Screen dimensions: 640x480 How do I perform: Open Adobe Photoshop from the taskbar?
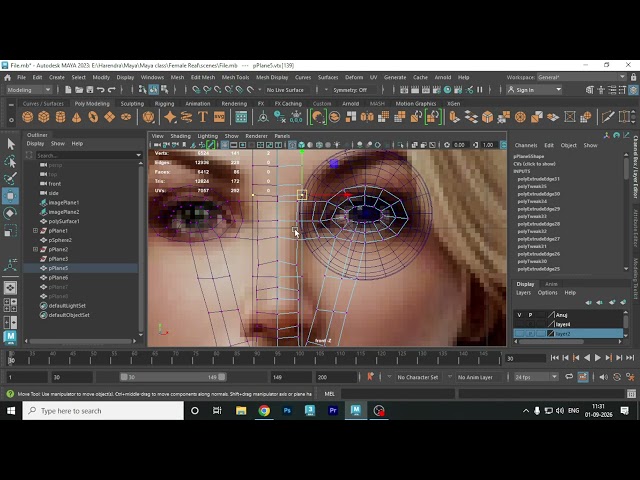click(287, 411)
